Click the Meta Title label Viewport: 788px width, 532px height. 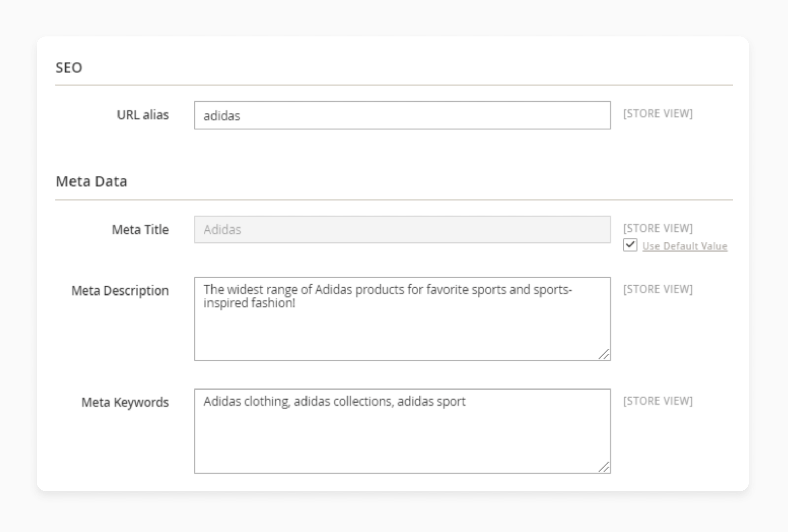(140, 230)
